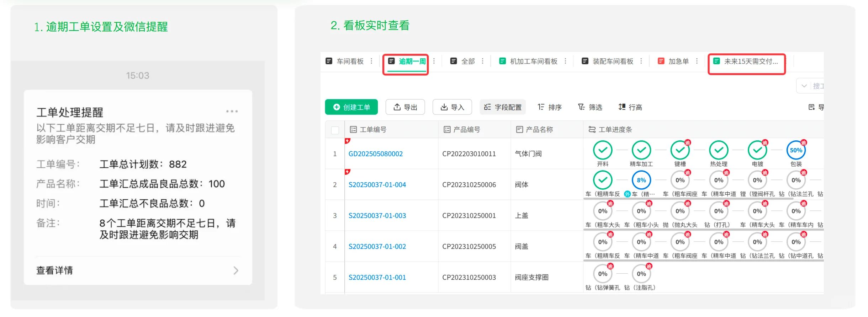
Task: Click the 0% 钻（注脂孔） step circle
Action: click(641, 274)
